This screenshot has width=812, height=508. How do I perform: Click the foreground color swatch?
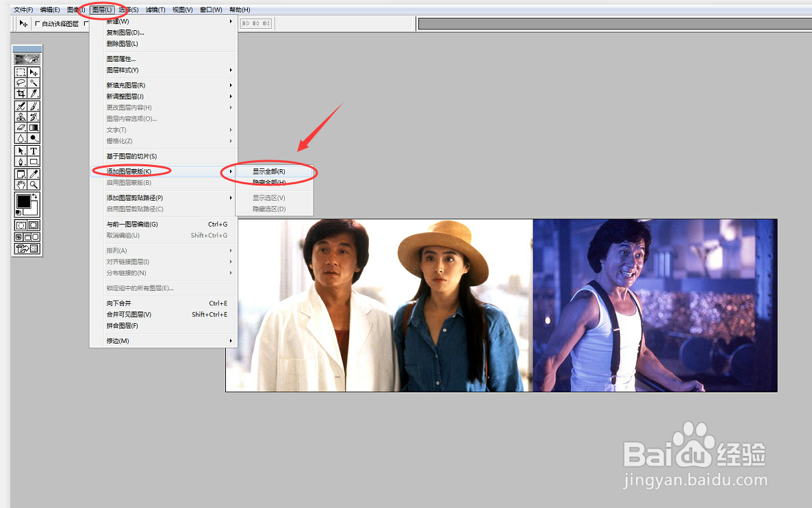point(23,201)
